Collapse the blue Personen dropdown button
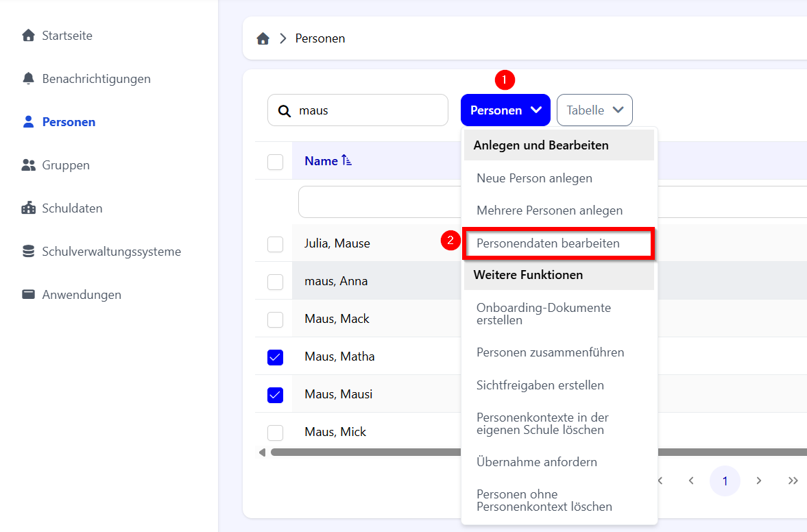 pos(505,110)
